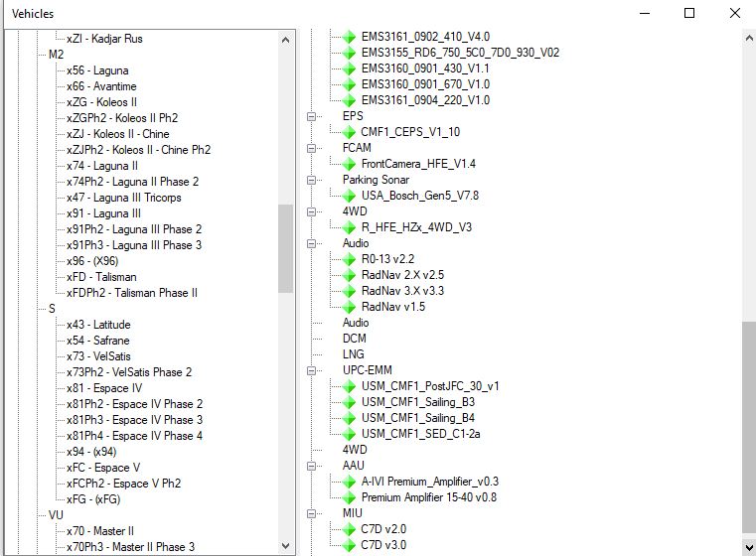The image size is (756, 556).
Task: Select x91Ph2 - Laguna III Phase 2
Action: tap(134, 229)
